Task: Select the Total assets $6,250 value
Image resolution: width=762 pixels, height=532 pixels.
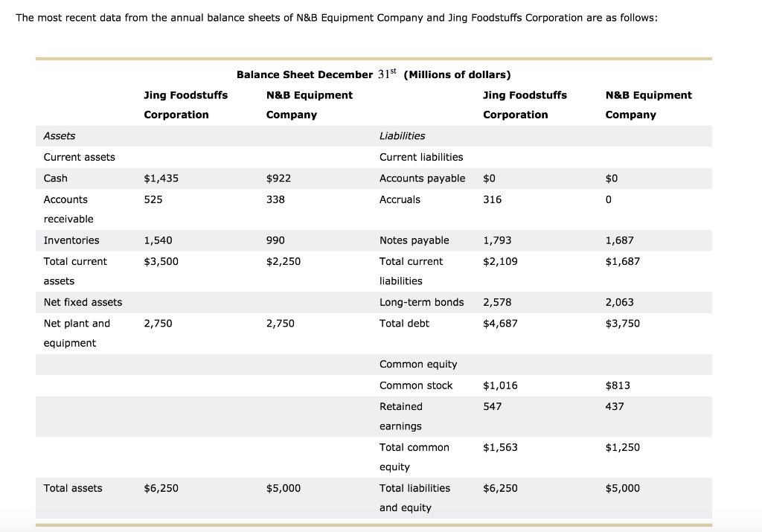Action: 161,488
